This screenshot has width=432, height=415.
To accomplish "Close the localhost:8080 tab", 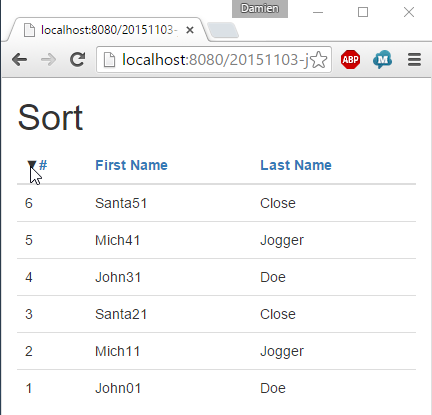I will [x=190, y=30].
